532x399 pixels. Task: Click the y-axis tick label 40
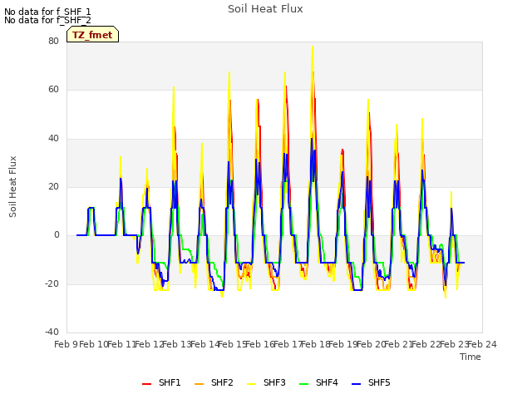coord(53,139)
